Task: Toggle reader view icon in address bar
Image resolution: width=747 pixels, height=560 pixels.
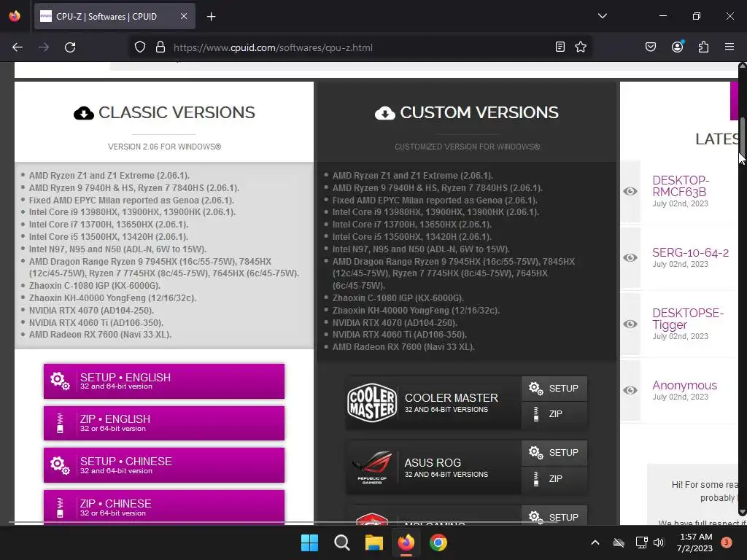Action: click(560, 47)
